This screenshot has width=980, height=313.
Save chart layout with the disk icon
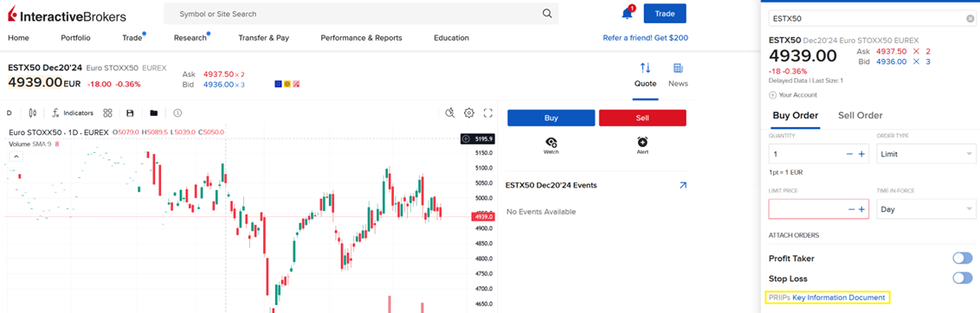click(x=130, y=113)
